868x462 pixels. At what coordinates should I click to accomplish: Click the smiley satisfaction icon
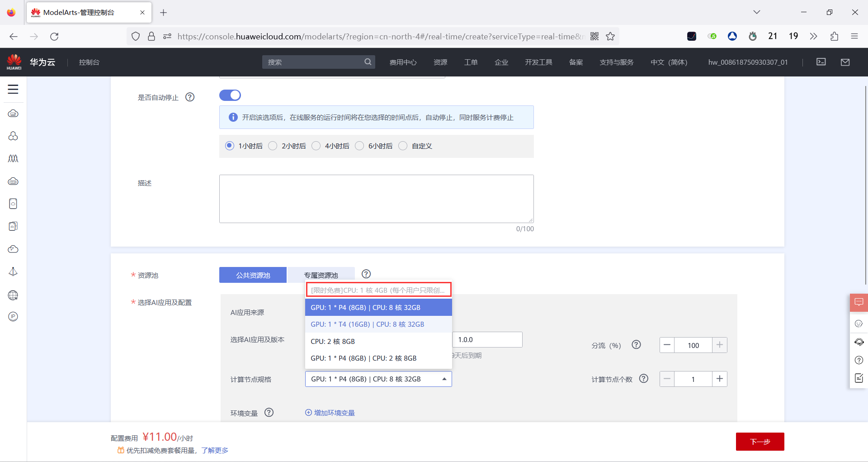pyautogui.click(x=859, y=324)
